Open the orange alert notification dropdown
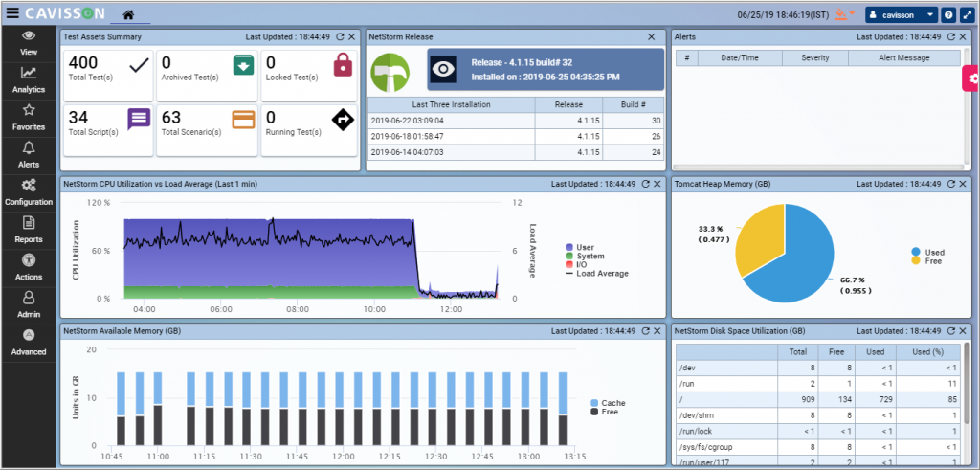 click(845, 13)
